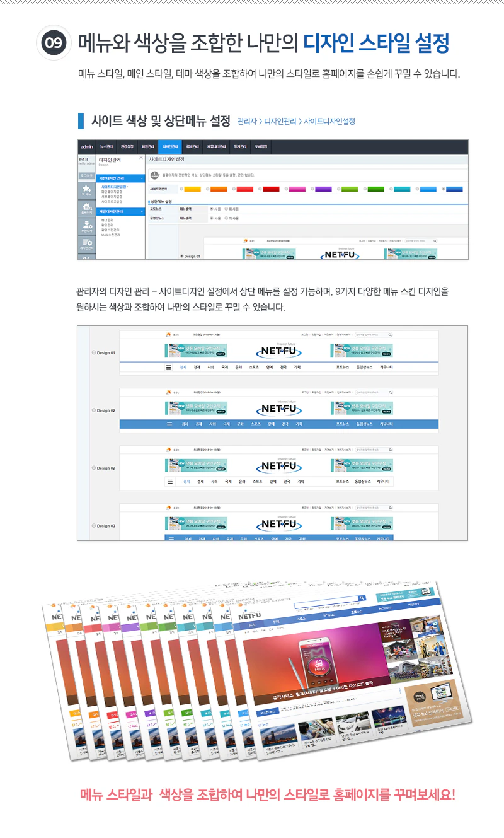
Task: Open 서브페이지설정 in the design sidebar
Action: 112,197
